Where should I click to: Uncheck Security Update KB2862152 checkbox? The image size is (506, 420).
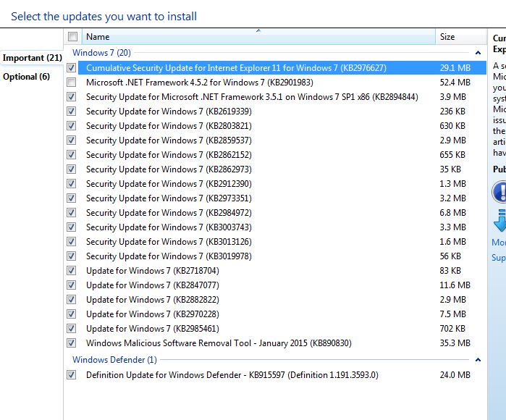[72, 155]
